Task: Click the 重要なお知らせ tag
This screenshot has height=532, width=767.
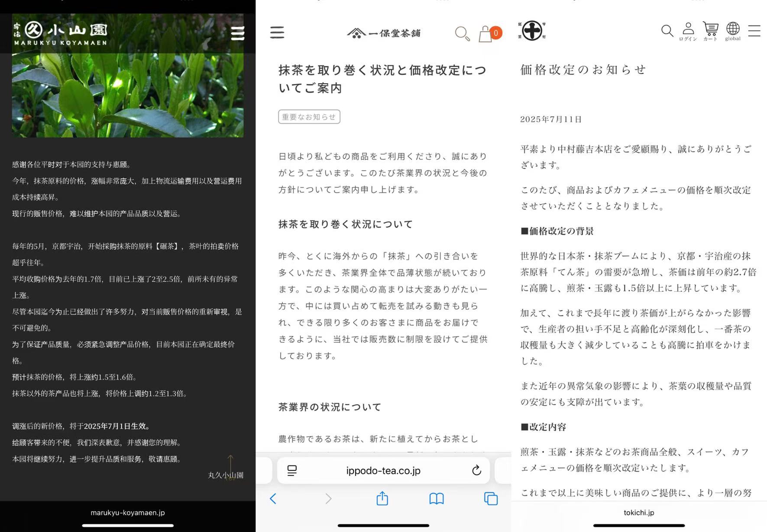Action: tap(309, 117)
